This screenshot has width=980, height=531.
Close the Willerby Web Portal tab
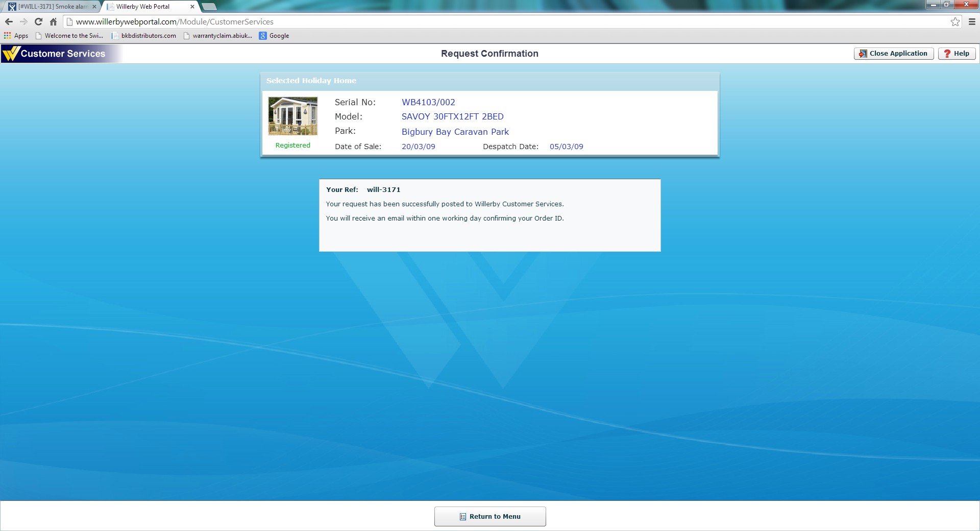click(x=192, y=7)
